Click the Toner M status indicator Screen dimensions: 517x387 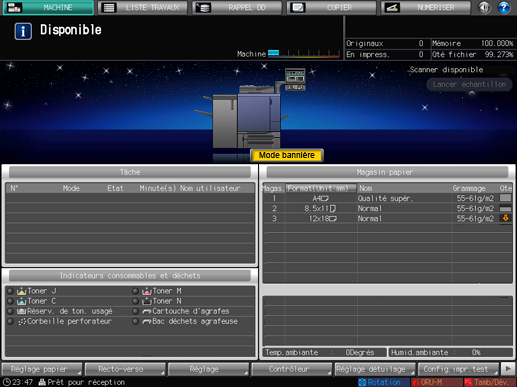coord(135,291)
